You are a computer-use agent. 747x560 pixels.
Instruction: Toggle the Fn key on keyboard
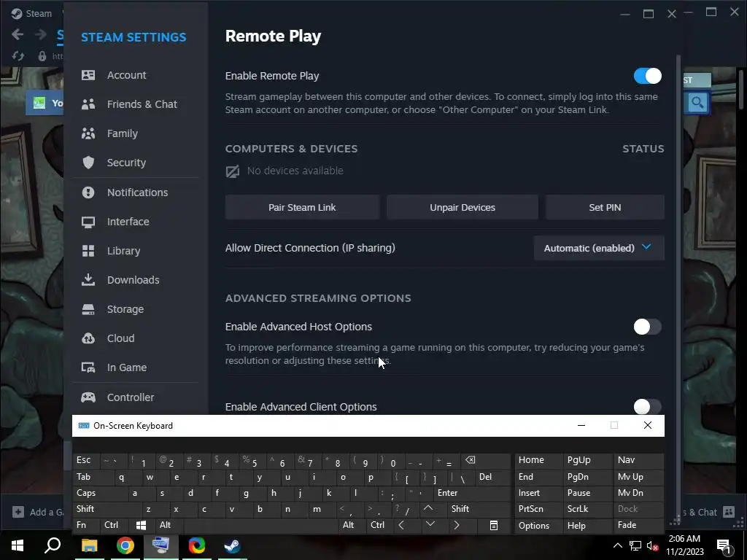coord(86,525)
